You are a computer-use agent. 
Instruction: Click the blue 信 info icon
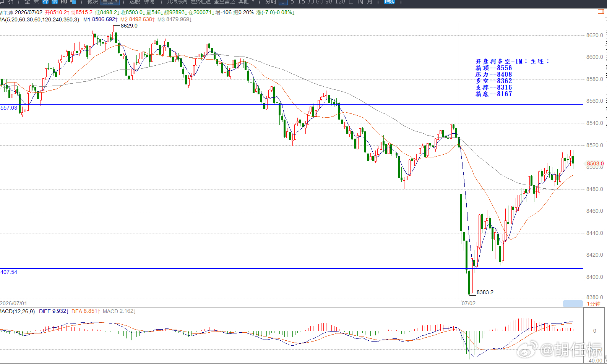pos(54,2)
